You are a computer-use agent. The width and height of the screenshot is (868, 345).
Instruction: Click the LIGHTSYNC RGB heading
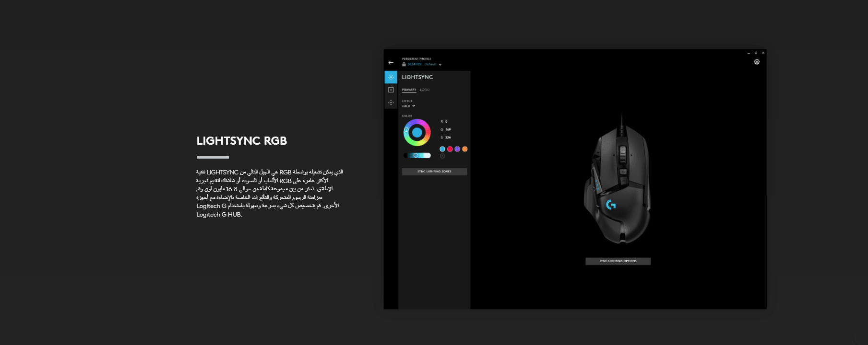point(242,141)
